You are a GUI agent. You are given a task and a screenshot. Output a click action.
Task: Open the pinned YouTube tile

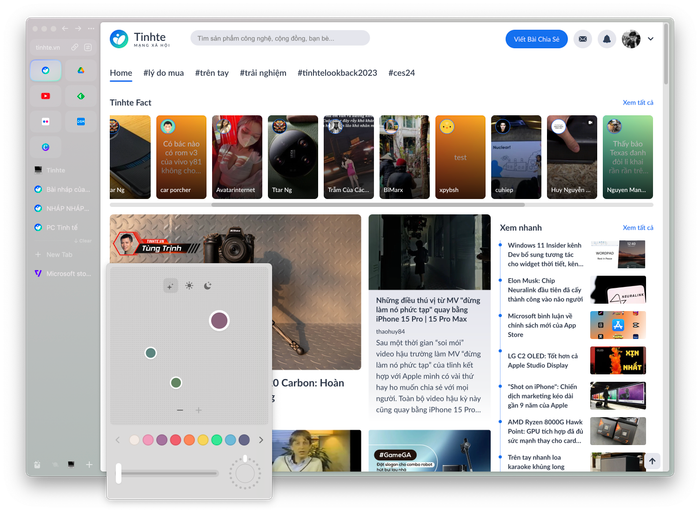[x=46, y=96]
